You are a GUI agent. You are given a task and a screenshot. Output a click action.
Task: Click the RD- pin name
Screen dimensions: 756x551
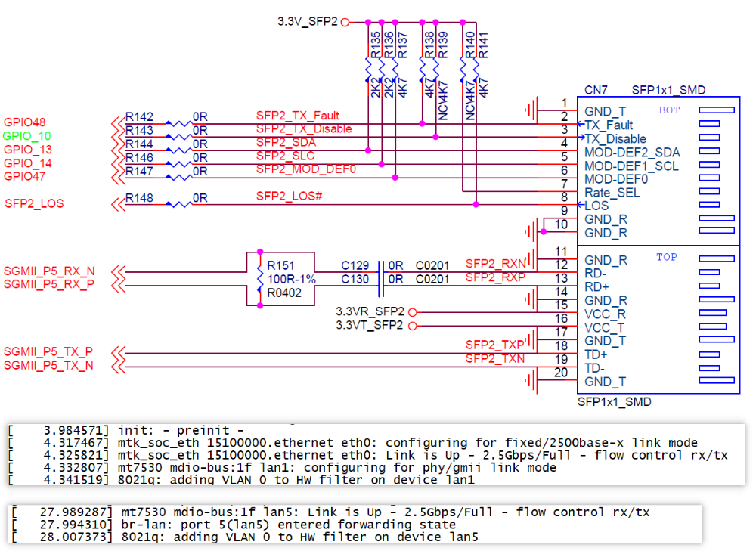pos(596,274)
